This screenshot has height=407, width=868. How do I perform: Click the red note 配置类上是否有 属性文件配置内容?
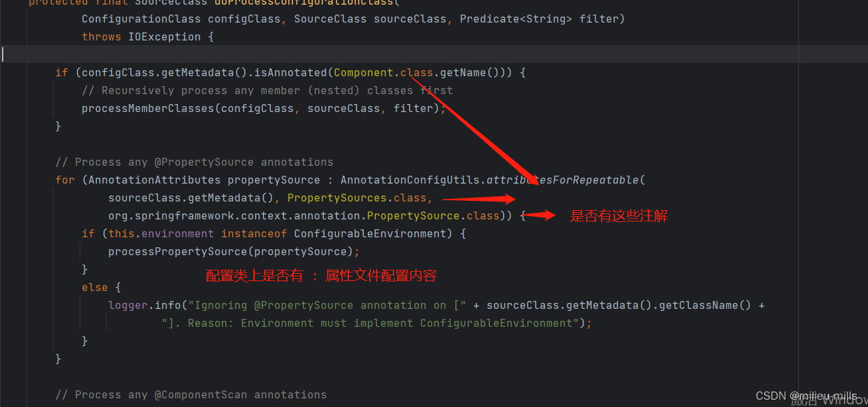tap(321, 276)
